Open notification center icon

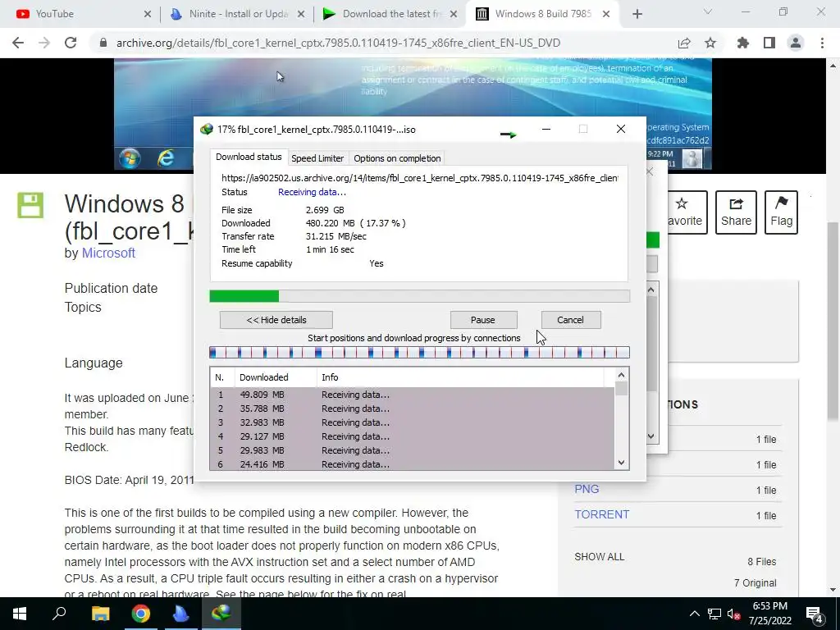coord(815,614)
